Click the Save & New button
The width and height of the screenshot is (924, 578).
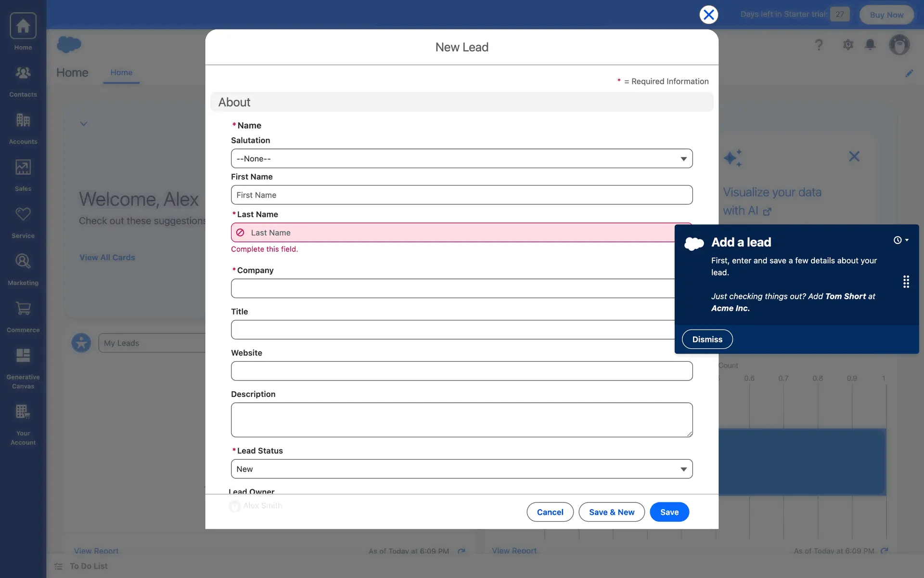click(611, 512)
